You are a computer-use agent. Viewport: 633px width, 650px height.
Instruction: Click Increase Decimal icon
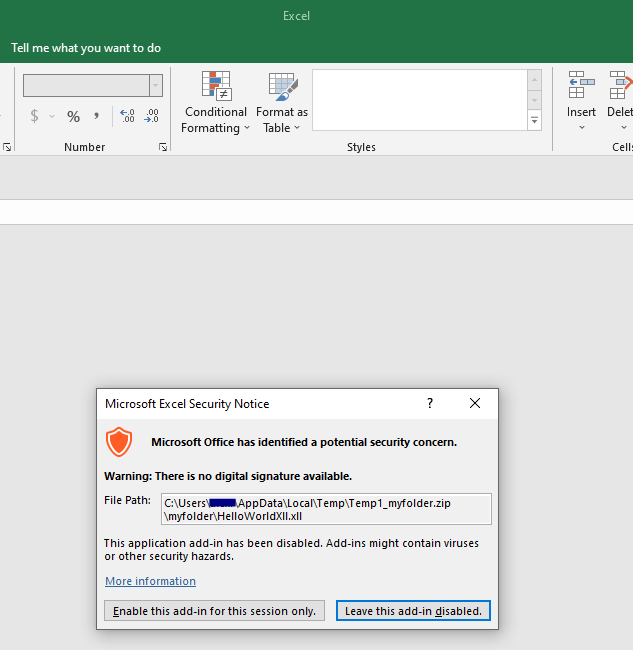coord(127,116)
